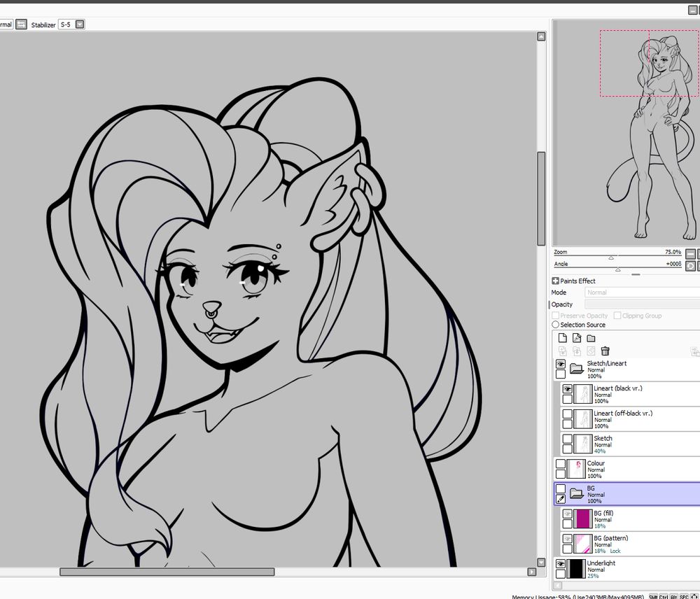The height and width of the screenshot is (599, 700).
Task: Open the layer Mode dropdown
Action: coord(643,293)
